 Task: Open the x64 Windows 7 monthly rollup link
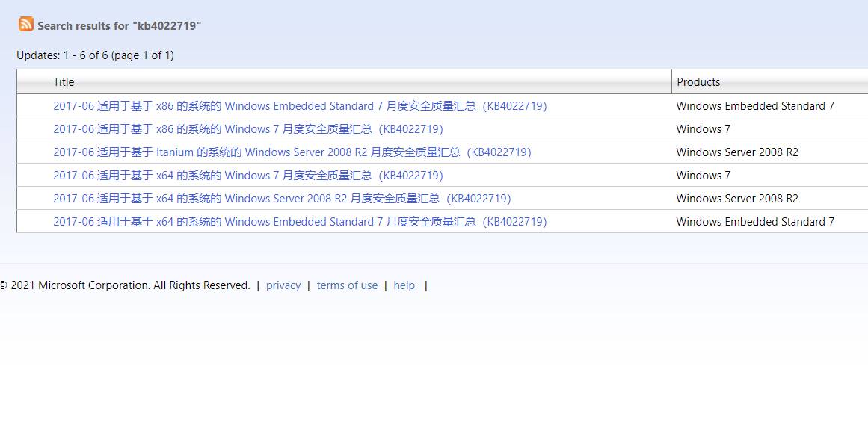point(247,175)
